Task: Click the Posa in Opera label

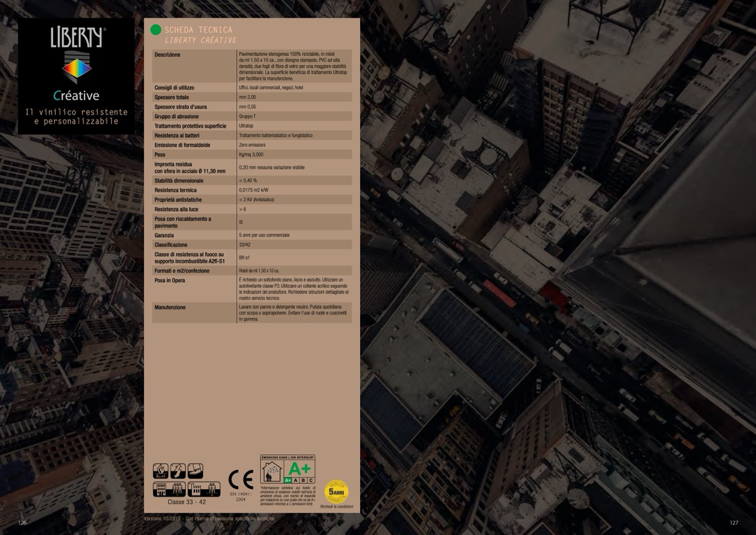Action: point(169,281)
